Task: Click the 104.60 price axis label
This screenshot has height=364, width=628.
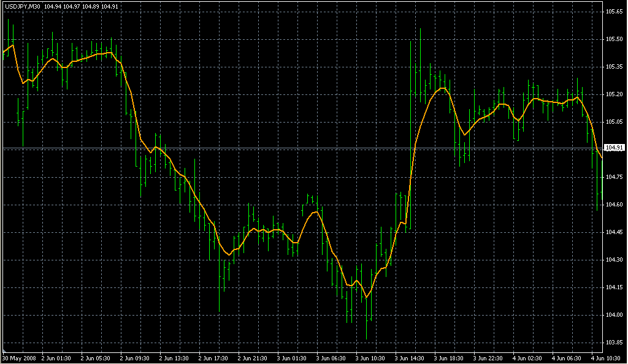Action: pyautogui.click(x=614, y=205)
